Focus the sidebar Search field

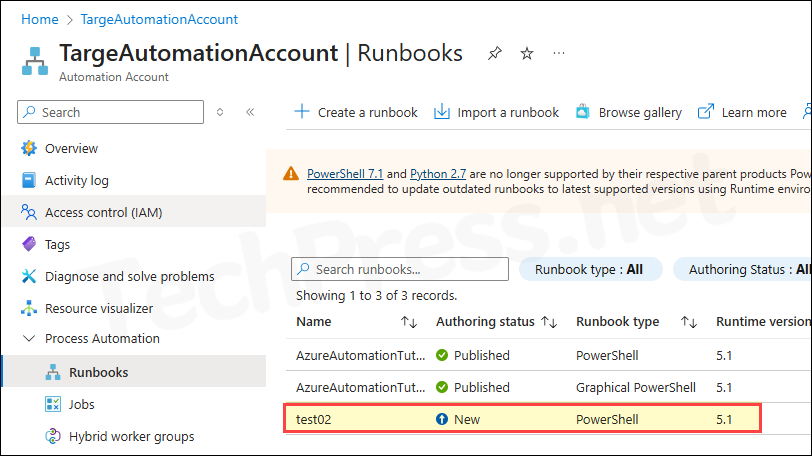(110, 112)
